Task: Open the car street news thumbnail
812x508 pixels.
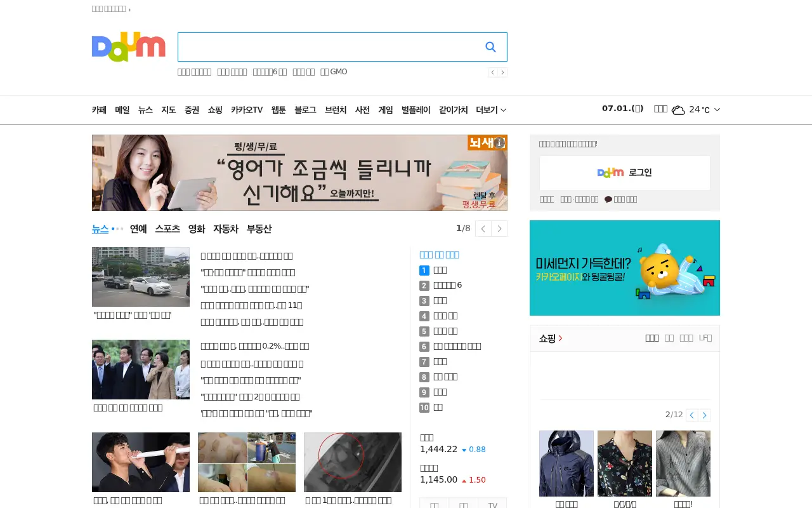Action: [x=141, y=277]
